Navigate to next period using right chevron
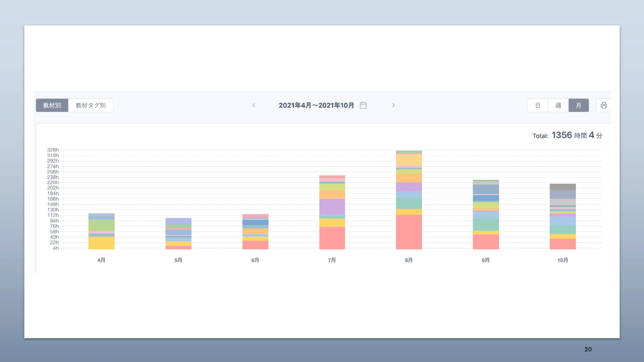Screen dimensions: 644x362 (394, 105)
